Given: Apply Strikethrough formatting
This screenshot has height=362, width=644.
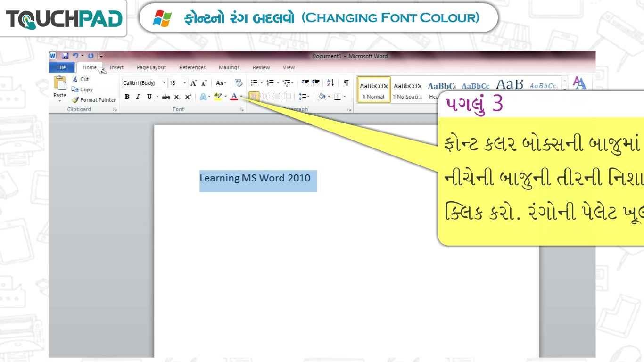Looking at the screenshot, I should coord(166,97).
